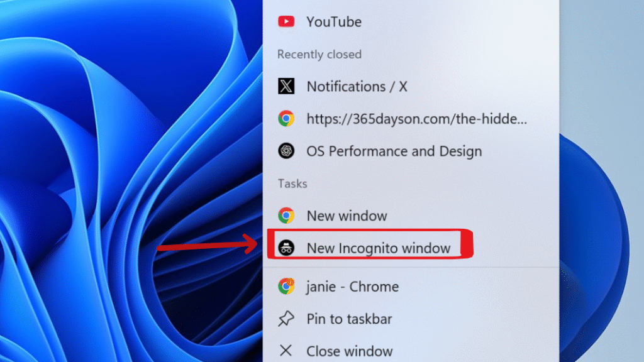Click Chrome profile icon beside janie

point(286,286)
